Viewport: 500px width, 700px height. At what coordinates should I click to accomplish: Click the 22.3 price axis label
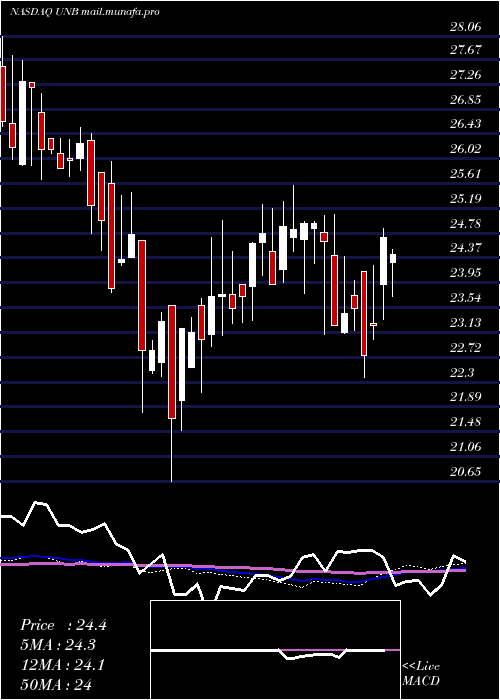[x=462, y=372]
